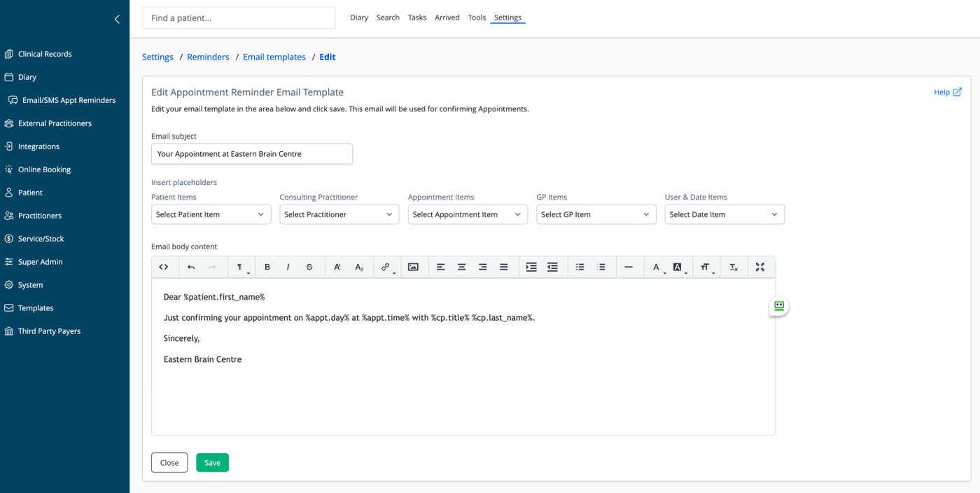Open the Arrived top menu
This screenshot has height=493, width=980.
click(x=447, y=18)
